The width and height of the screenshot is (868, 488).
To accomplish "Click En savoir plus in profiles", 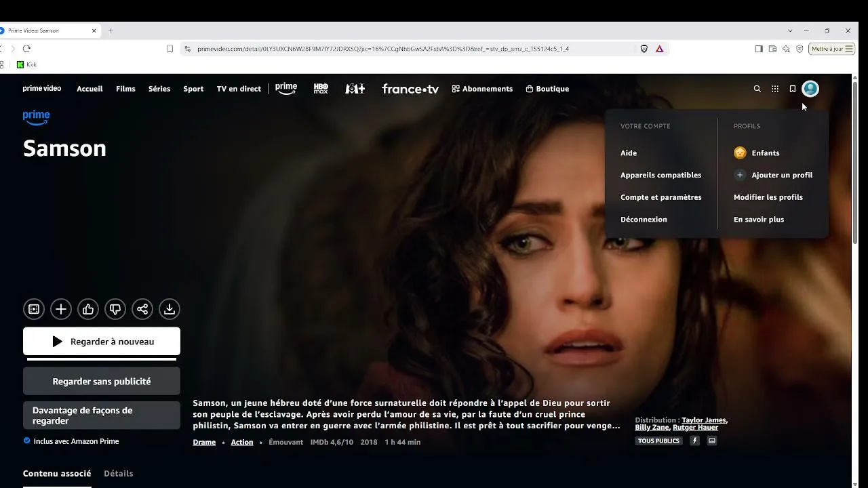I will pos(759,220).
